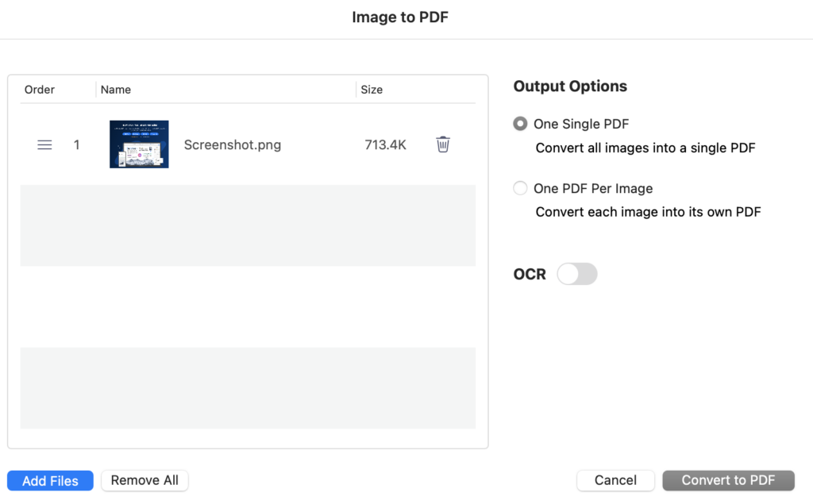Click the trash icon to delete Screenshot.png
813x504 pixels.
coord(442,144)
